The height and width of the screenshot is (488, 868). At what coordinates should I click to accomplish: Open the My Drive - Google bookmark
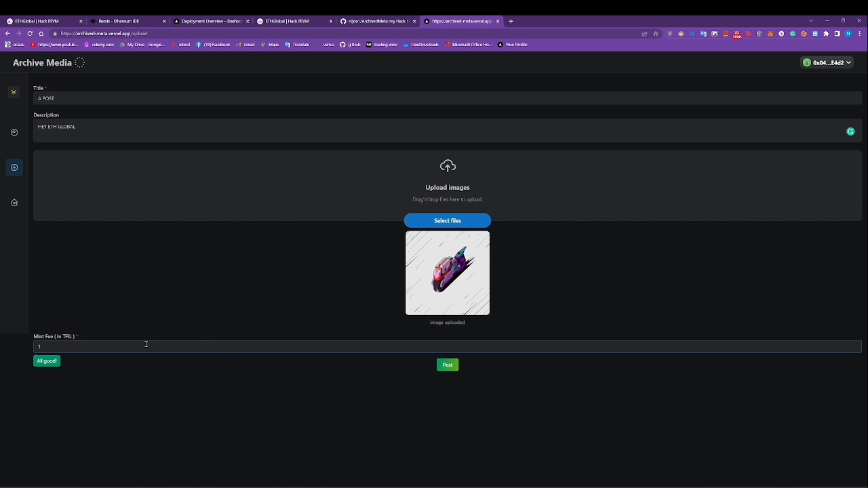tap(143, 45)
